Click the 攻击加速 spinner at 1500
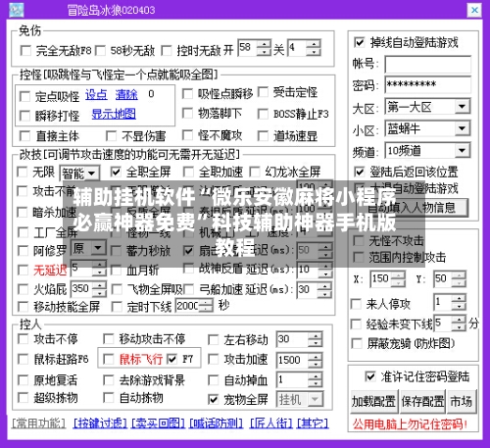The width and height of the screenshot is (490, 448). [299, 360]
